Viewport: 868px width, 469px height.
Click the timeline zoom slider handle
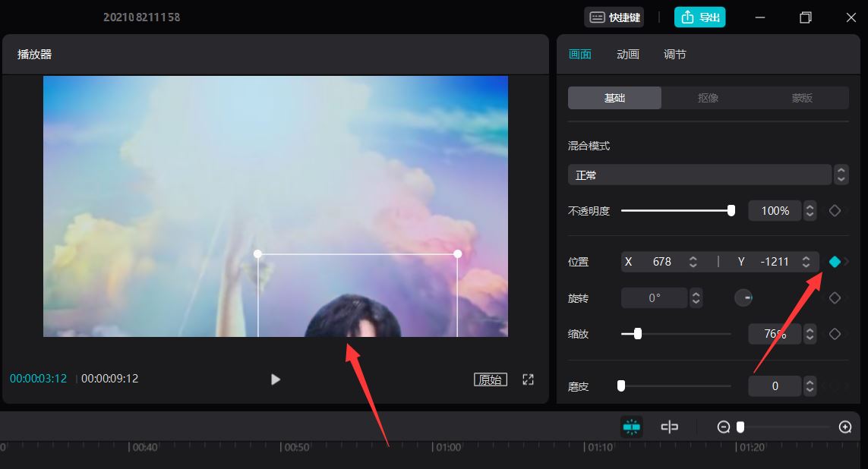click(740, 427)
